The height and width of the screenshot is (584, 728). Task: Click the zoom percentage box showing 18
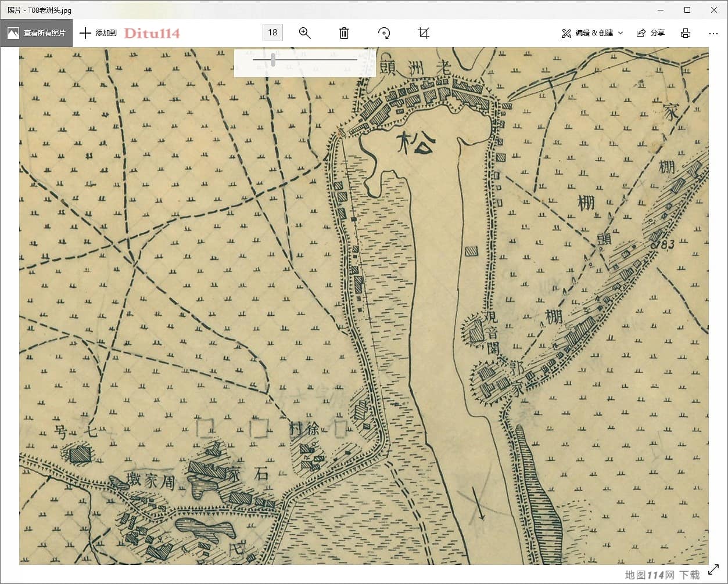click(272, 33)
